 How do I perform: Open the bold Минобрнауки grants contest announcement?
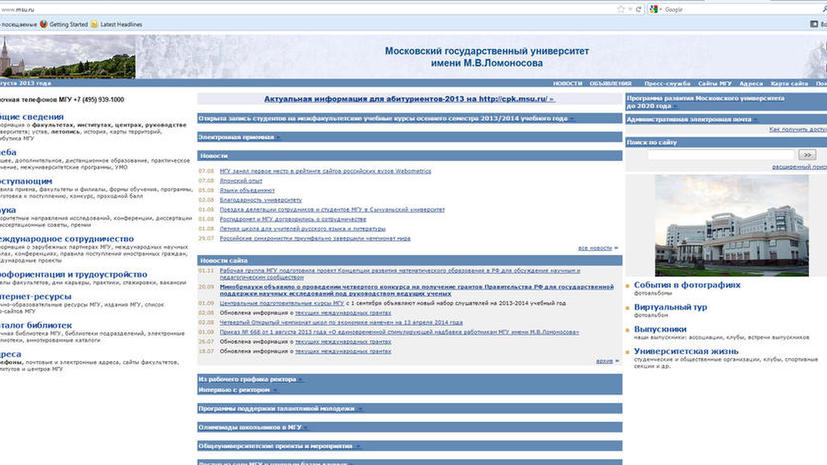coord(417,290)
